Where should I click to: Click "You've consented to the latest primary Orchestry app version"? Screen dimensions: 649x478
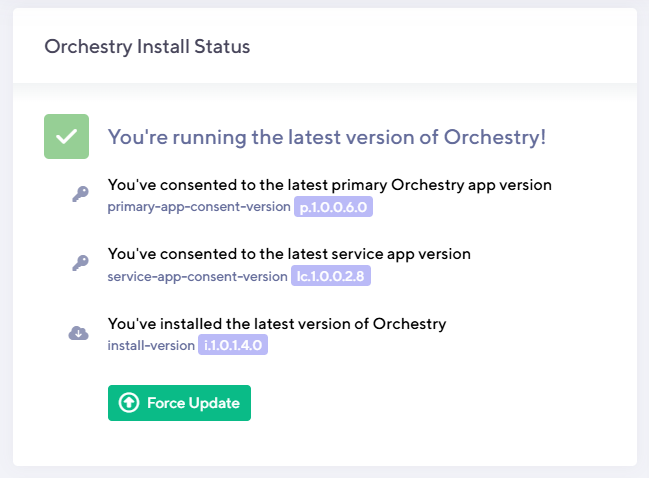329,185
